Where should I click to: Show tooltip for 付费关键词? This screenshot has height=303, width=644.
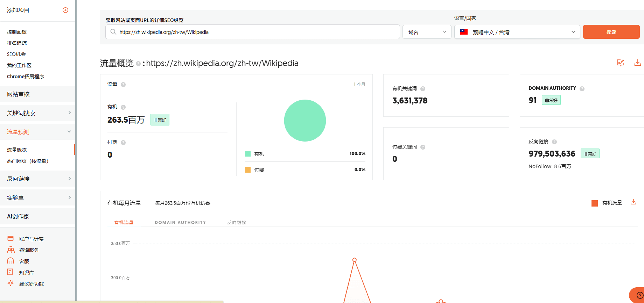[x=423, y=147]
